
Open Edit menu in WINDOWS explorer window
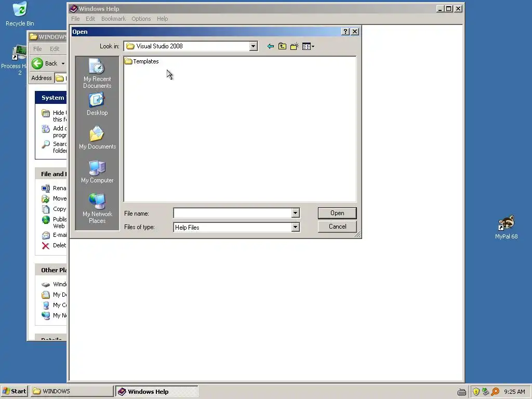55,49
